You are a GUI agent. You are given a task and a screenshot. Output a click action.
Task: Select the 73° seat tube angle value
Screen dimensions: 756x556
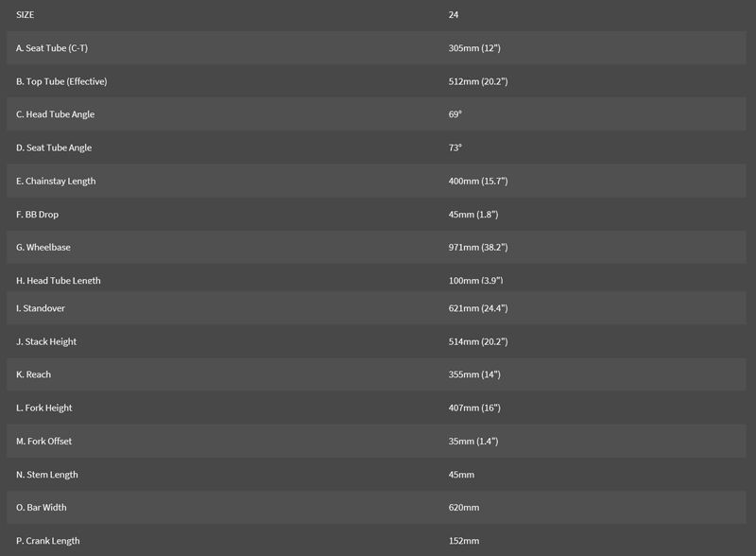[455, 148]
